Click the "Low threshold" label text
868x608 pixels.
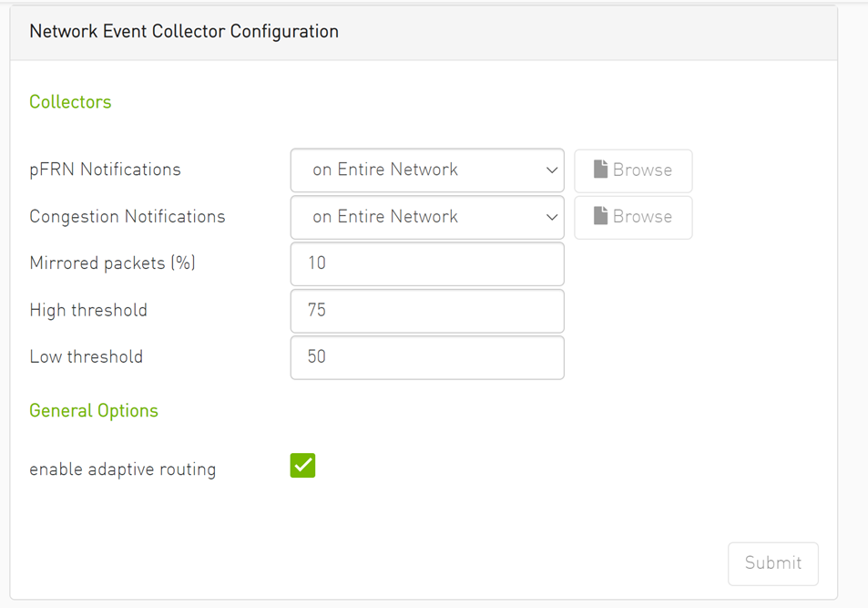[x=87, y=357]
